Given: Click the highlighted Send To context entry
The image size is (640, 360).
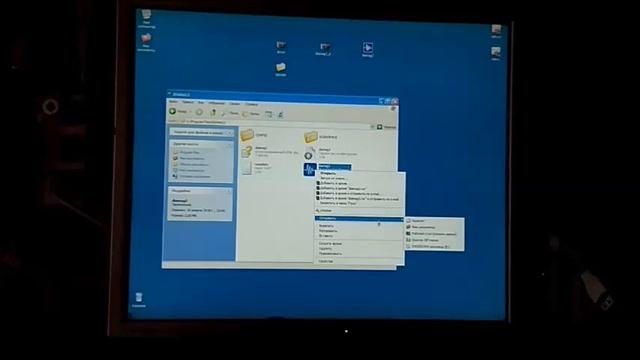Looking at the screenshot, I should point(358,219).
